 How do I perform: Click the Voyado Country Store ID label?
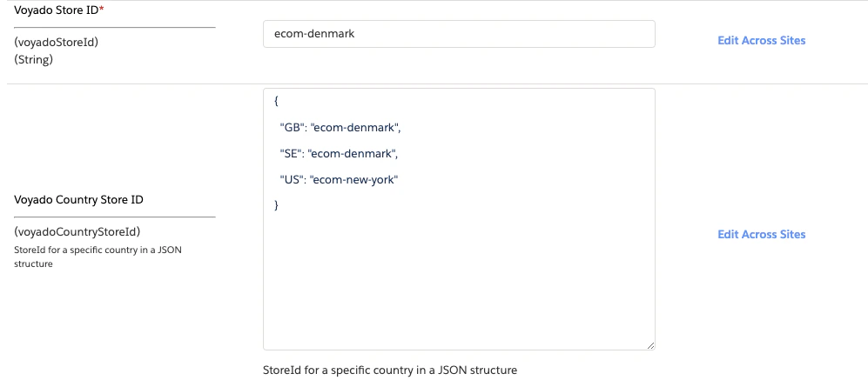pyautogui.click(x=78, y=199)
